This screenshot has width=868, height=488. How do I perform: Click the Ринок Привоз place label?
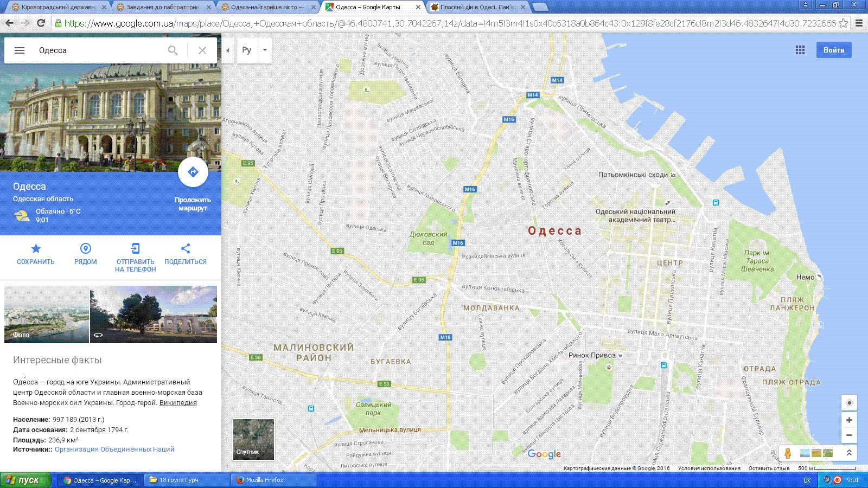[x=591, y=356]
